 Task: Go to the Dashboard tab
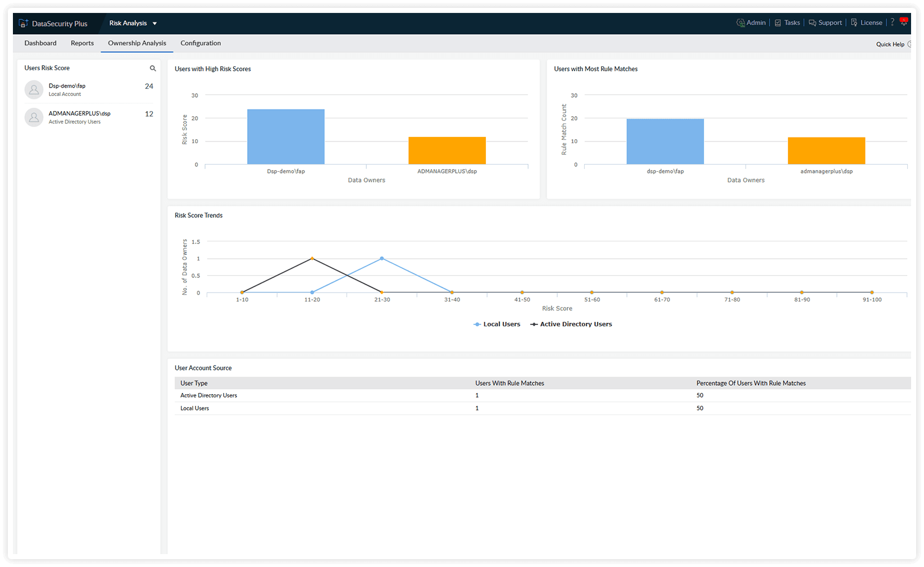pos(40,43)
